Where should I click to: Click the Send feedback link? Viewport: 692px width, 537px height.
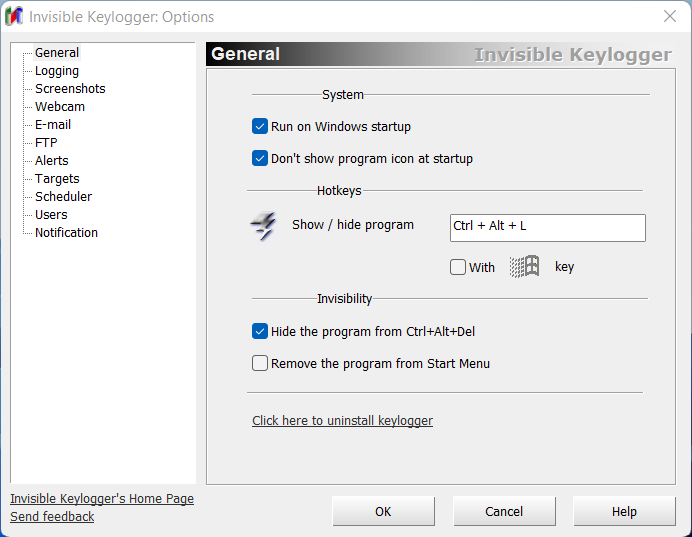52,517
